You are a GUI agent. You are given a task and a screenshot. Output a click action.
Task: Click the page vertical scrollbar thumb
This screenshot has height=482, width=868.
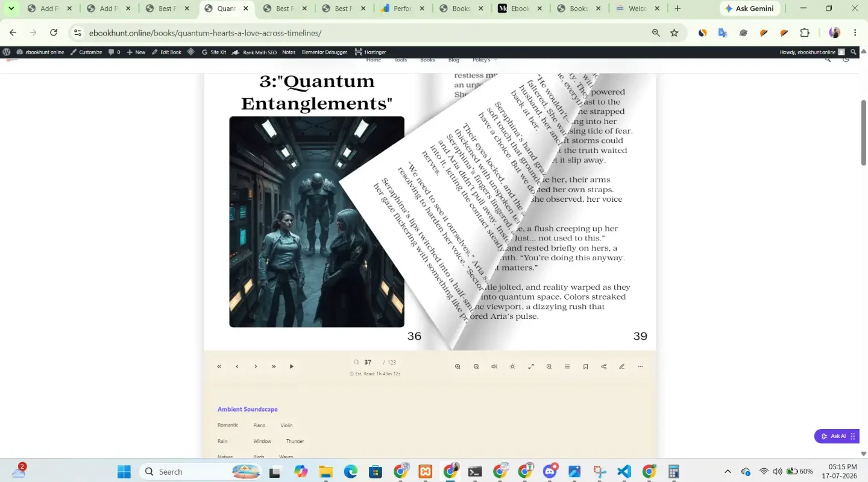863,133
